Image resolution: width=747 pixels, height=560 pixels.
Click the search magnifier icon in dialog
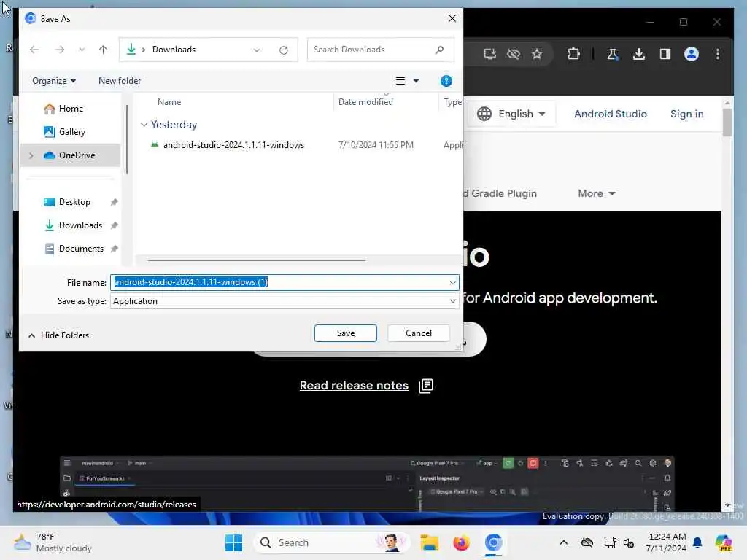click(x=439, y=50)
